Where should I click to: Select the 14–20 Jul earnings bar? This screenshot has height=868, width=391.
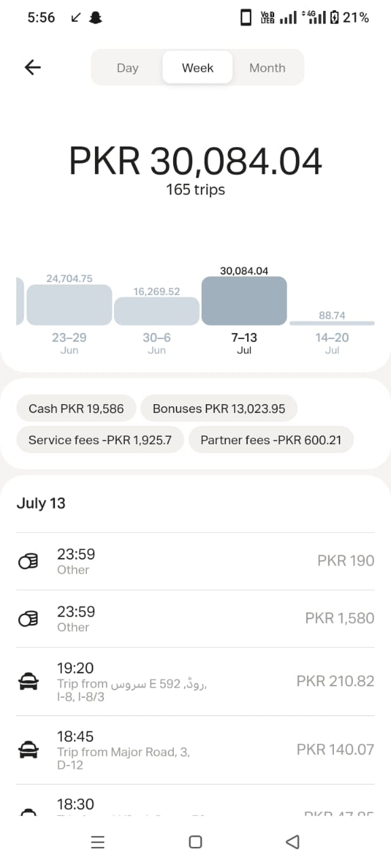pos(332,323)
